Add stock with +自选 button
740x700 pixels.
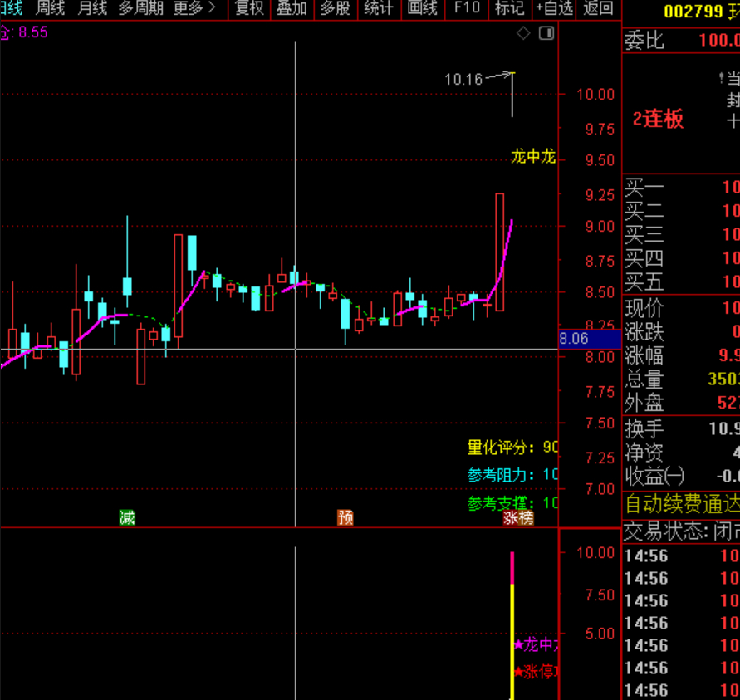pos(554,8)
